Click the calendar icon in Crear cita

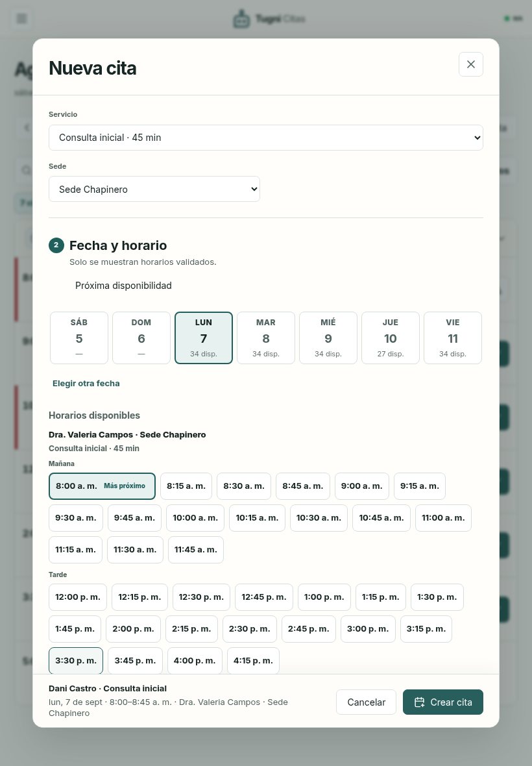pos(419,702)
